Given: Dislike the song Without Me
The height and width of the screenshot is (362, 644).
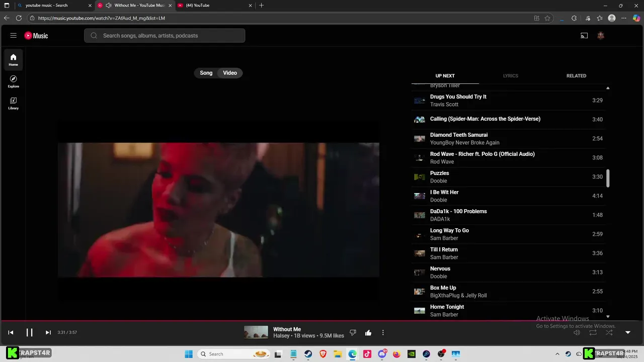Looking at the screenshot, I should [353, 332].
